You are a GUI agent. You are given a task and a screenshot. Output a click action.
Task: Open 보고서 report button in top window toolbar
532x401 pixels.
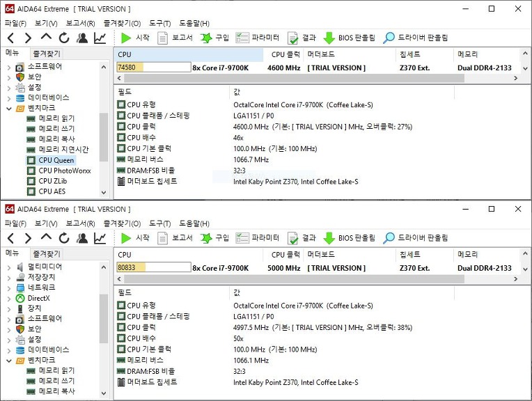pos(175,38)
